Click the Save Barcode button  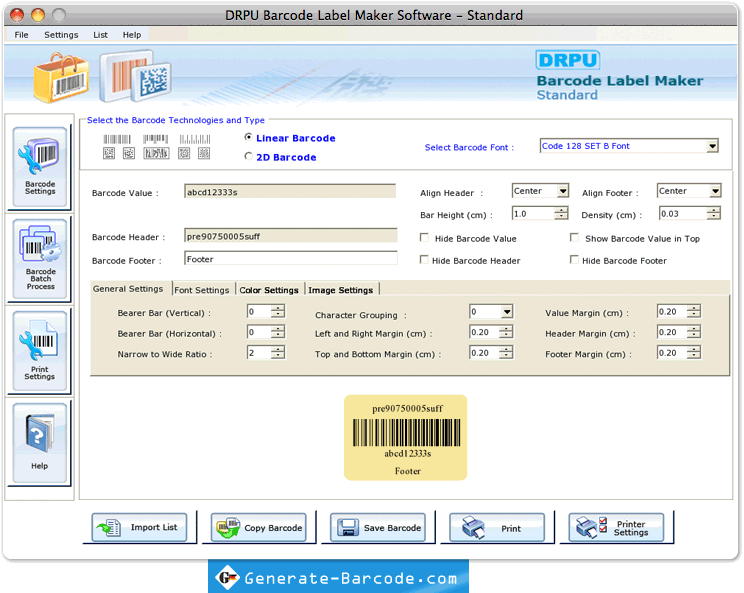coord(378,527)
